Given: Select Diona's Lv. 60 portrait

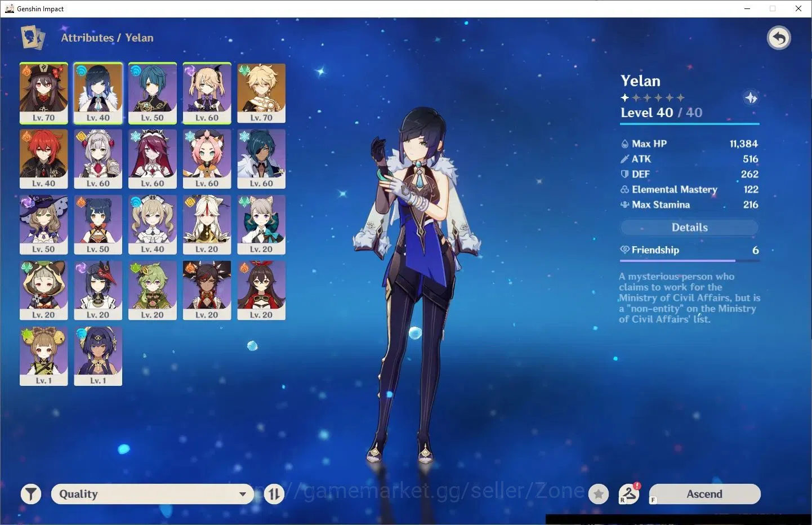Looking at the screenshot, I should 207,159.
